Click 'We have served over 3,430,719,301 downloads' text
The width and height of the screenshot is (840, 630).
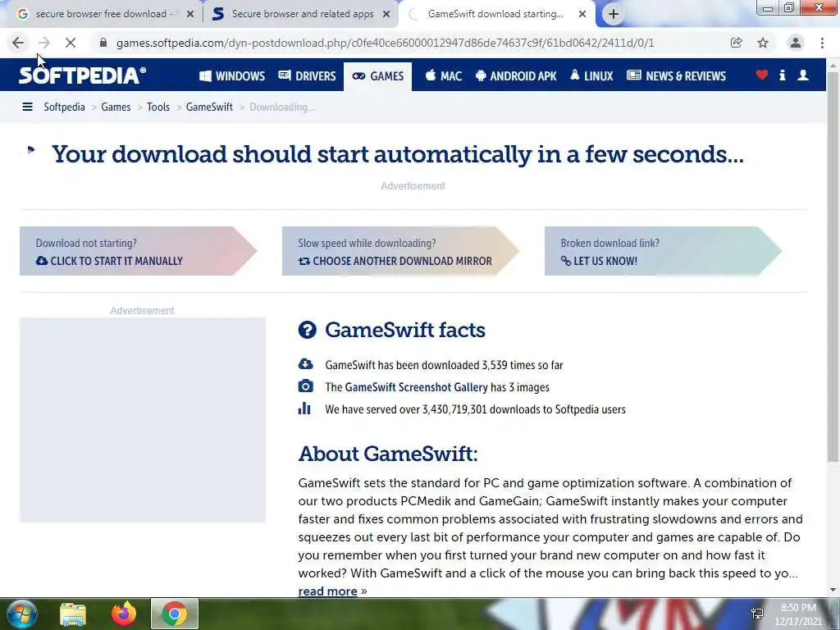(x=475, y=409)
